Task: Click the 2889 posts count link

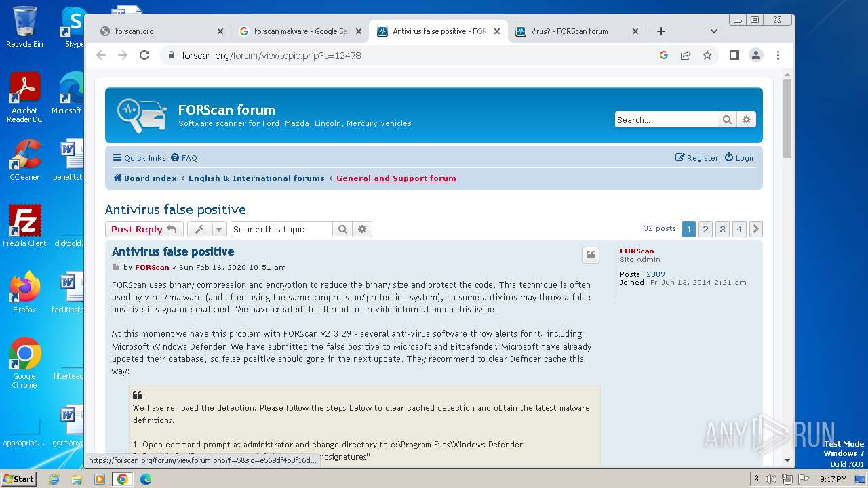Action: (656, 274)
